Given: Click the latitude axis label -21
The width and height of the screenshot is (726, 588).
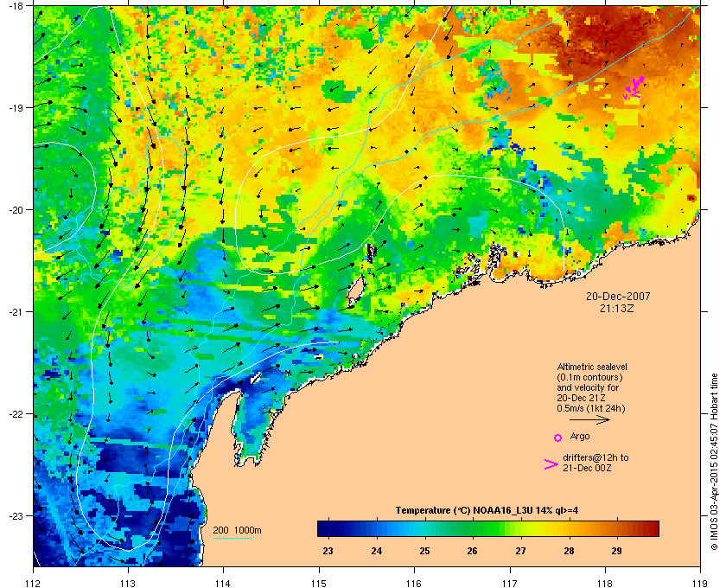Looking at the screenshot, I should point(16,312).
